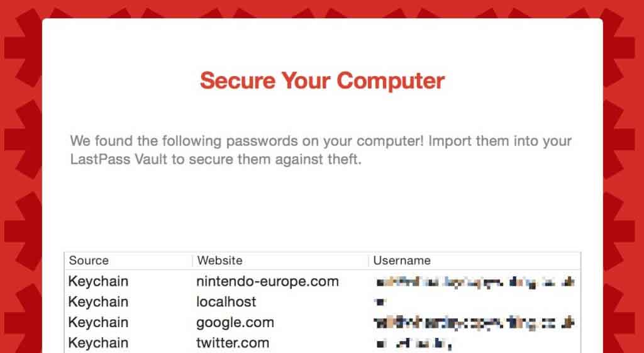Click Keychain source in the google.com row
This screenshot has width=644, height=353.
pos(98,323)
